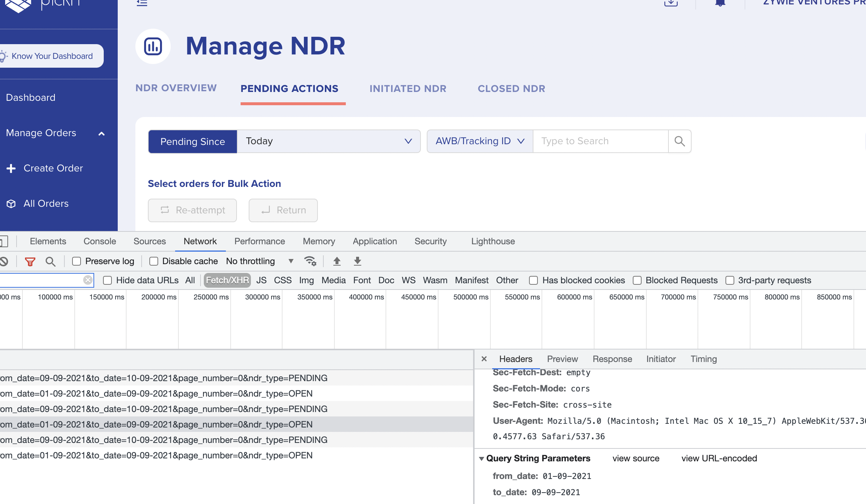This screenshot has width=866, height=504.
Task: Collapse the Query String Parameters section
Action: click(481, 459)
